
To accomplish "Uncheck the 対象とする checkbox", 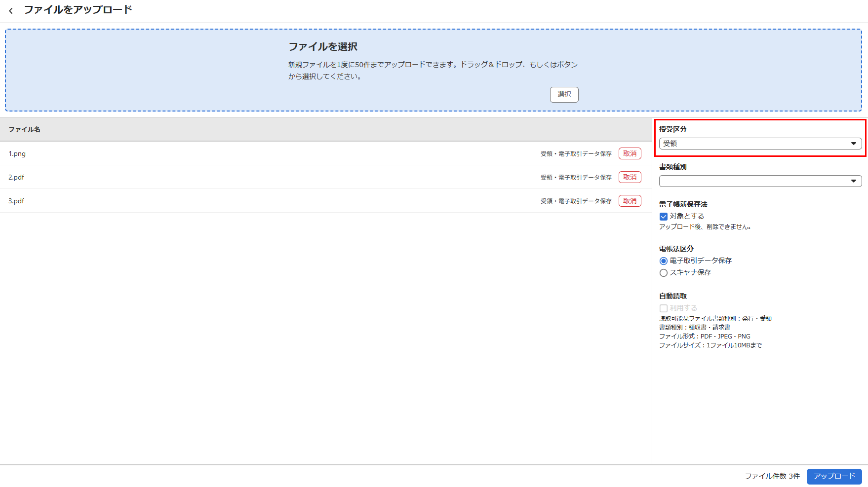I will pos(664,217).
